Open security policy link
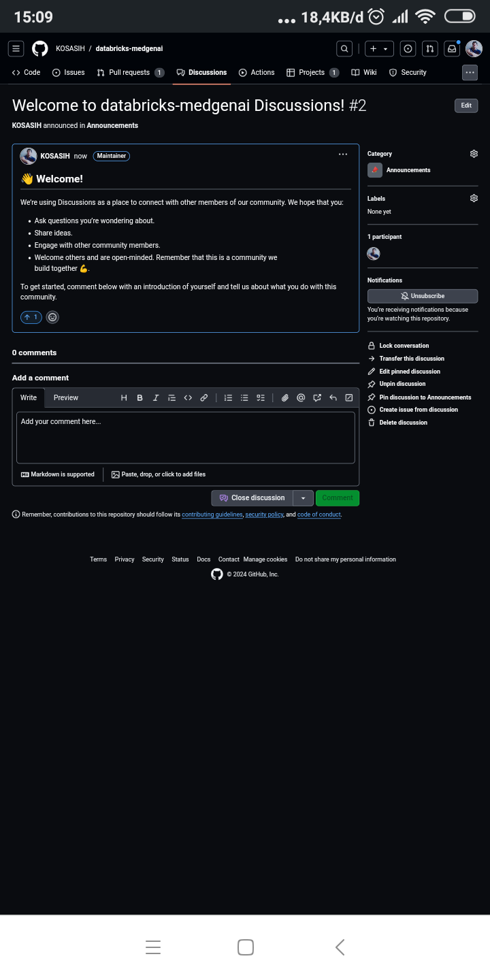This screenshot has height=980, width=490. (264, 514)
